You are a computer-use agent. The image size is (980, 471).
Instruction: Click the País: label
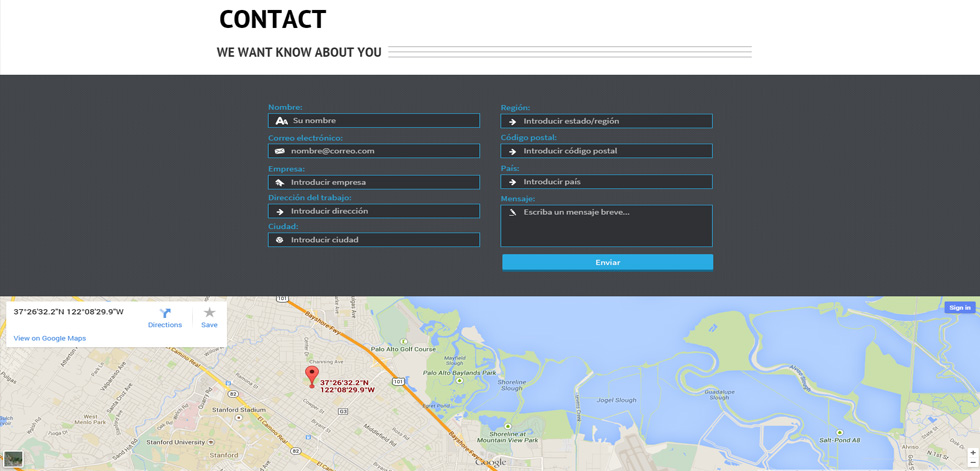pos(510,168)
